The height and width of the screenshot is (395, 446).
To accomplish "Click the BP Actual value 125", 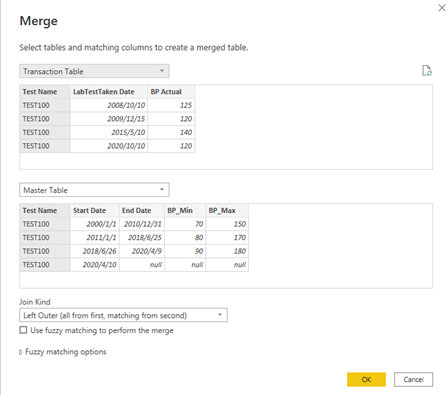I will coord(171,105).
